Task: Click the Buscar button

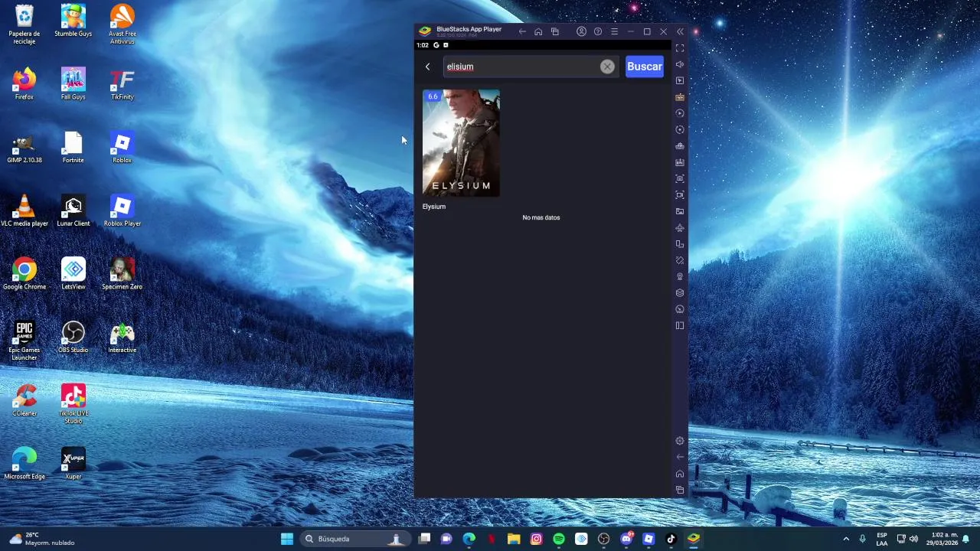Action: pos(645,67)
